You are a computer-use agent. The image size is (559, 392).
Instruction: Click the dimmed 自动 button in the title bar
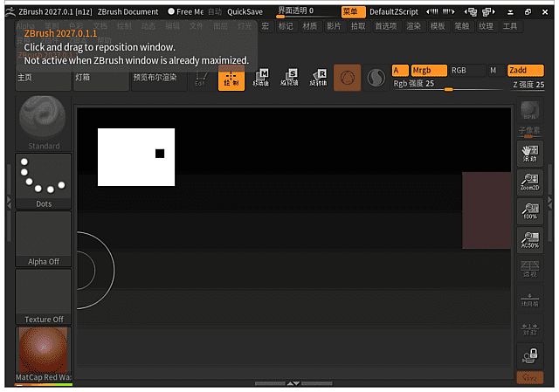click(x=215, y=11)
